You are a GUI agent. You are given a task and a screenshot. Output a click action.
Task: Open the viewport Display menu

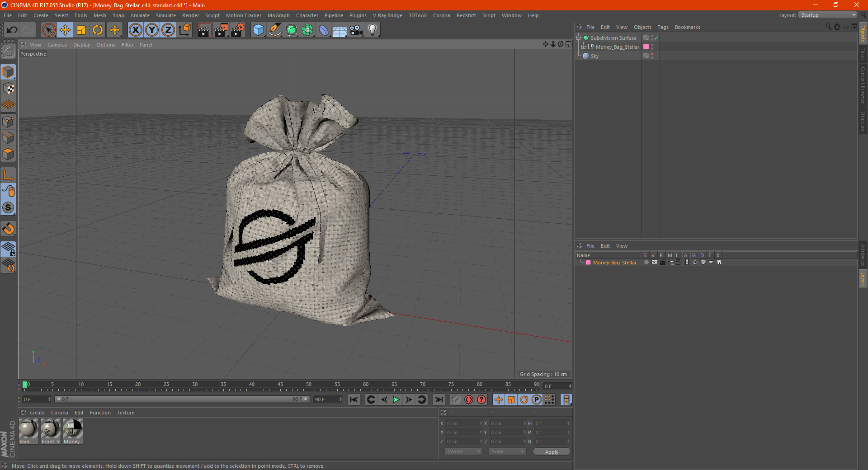[x=81, y=45]
